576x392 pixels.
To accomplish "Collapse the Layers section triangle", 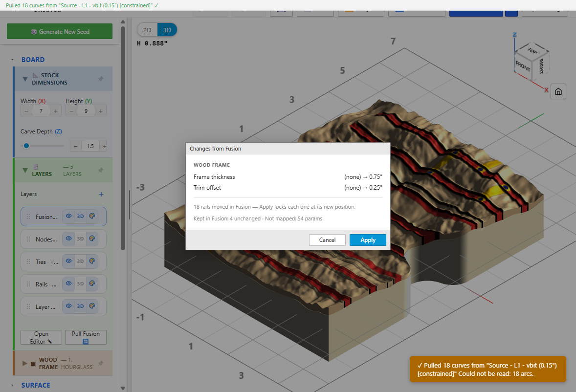I will tap(25, 170).
